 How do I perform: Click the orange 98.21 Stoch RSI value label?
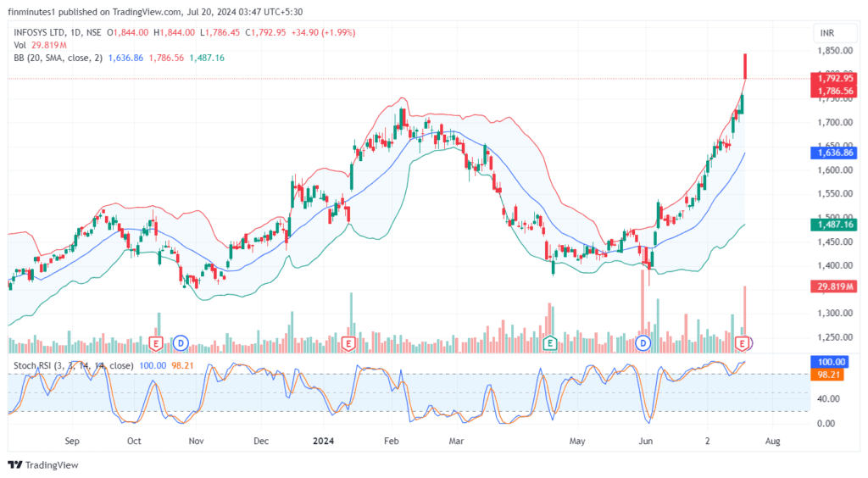click(x=827, y=375)
